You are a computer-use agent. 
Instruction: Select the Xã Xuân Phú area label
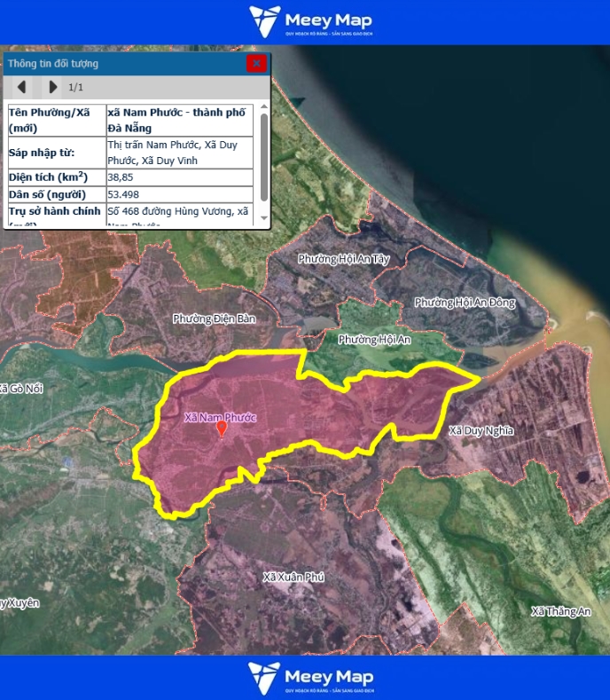click(293, 578)
